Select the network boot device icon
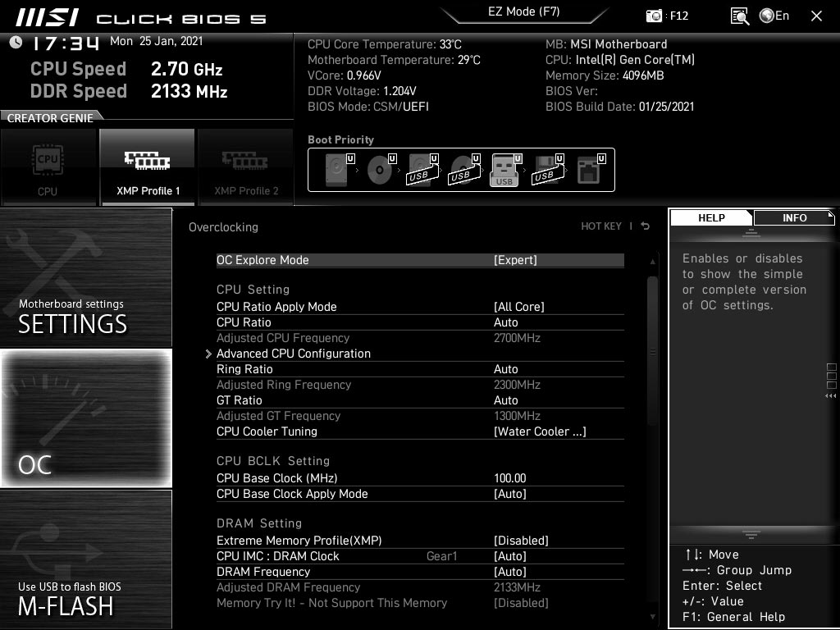This screenshot has height=630, width=840. click(591, 170)
